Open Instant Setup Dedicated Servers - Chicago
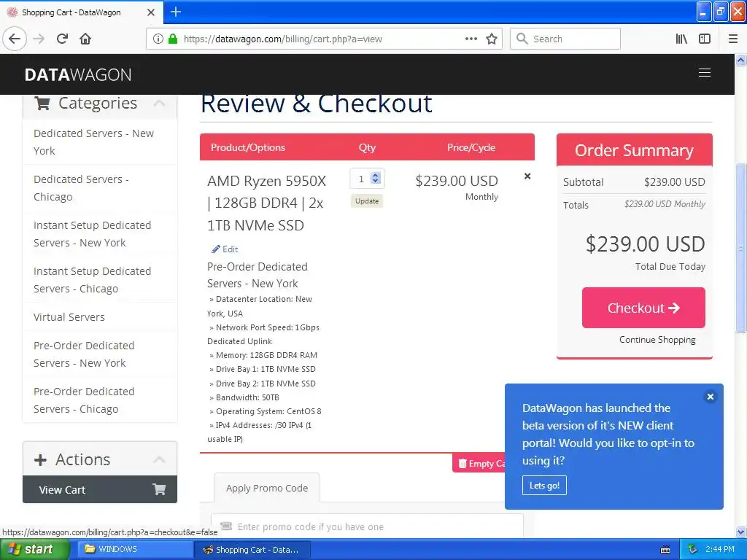The image size is (747, 560). [99, 279]
